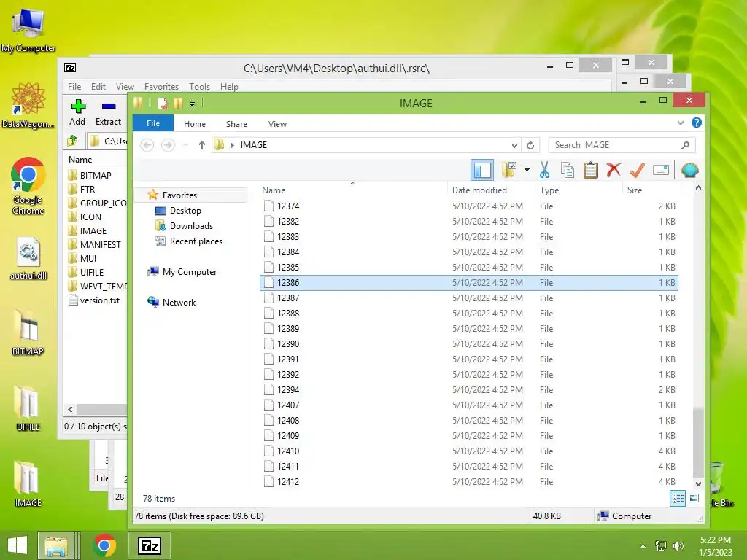Click the Extract button in 7-Zip
The height and width of the screenshot is (560, 747).
108,112
